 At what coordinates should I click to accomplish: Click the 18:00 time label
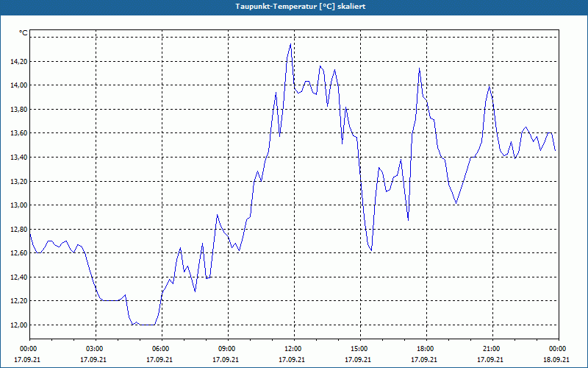(x=426, y=349)
